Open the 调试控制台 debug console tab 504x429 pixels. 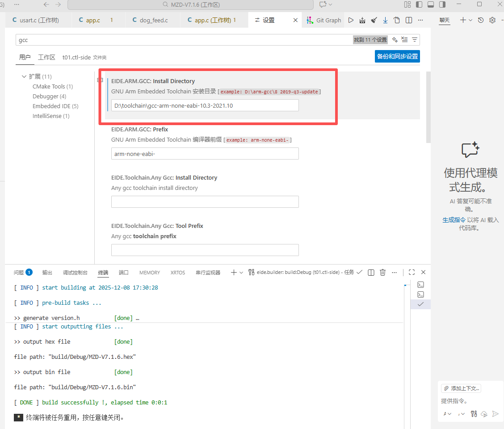click(75, 273)
